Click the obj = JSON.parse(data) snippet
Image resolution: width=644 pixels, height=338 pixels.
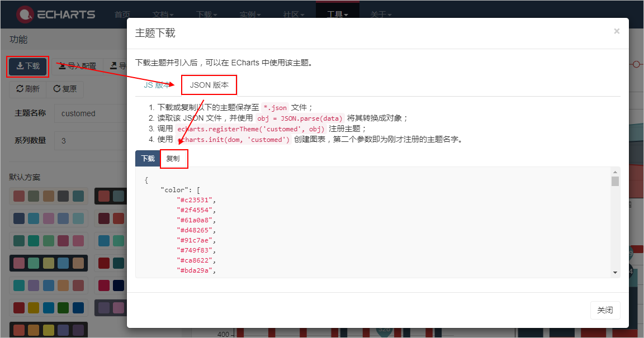pos(300,118)
